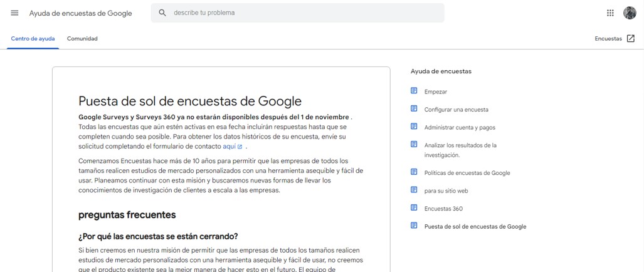Switch to the Comunidad tab
This screenshot has height=272, width=644.
82,39
